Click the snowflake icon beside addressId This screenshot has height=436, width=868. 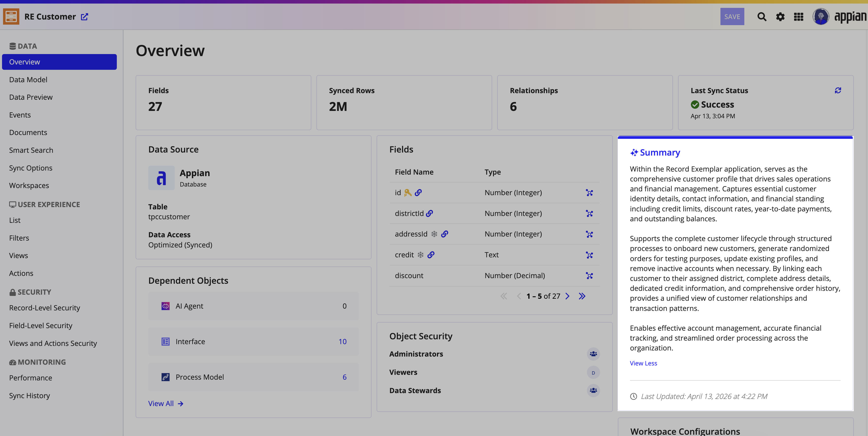point(434,234)
